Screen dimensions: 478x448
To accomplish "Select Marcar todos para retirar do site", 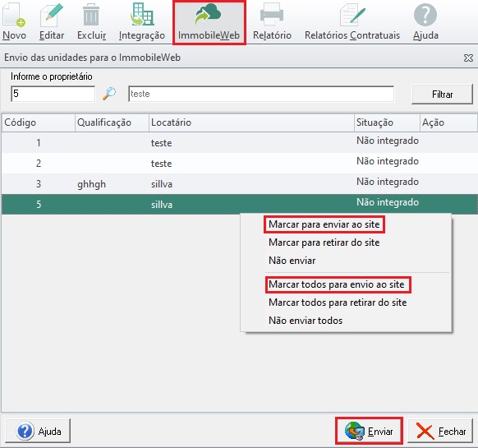I will coord(338,303).
